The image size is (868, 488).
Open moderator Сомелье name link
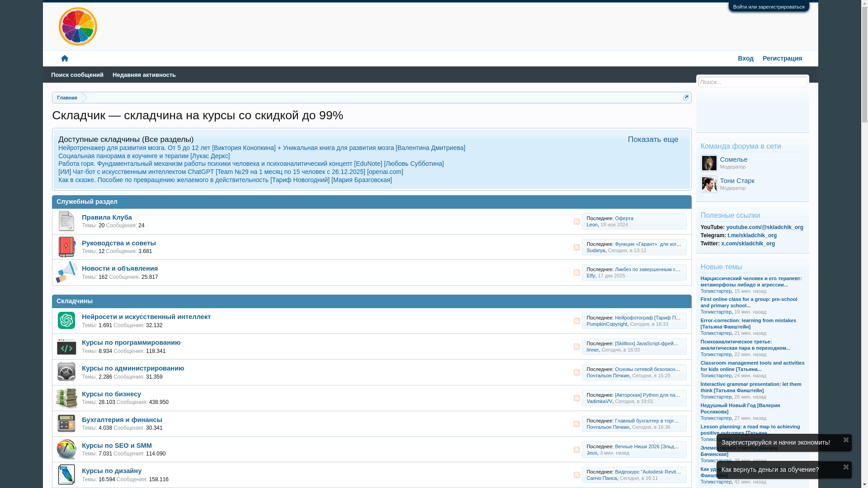733,160
